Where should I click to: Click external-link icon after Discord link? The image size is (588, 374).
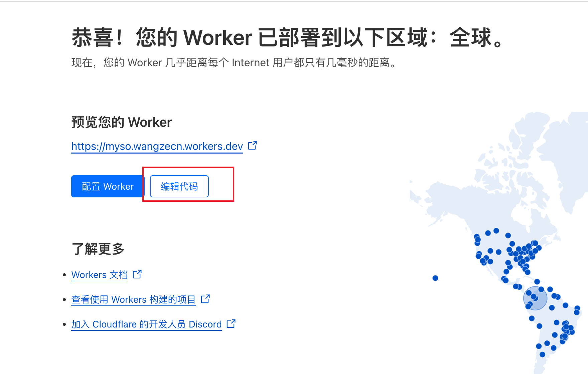231,323
